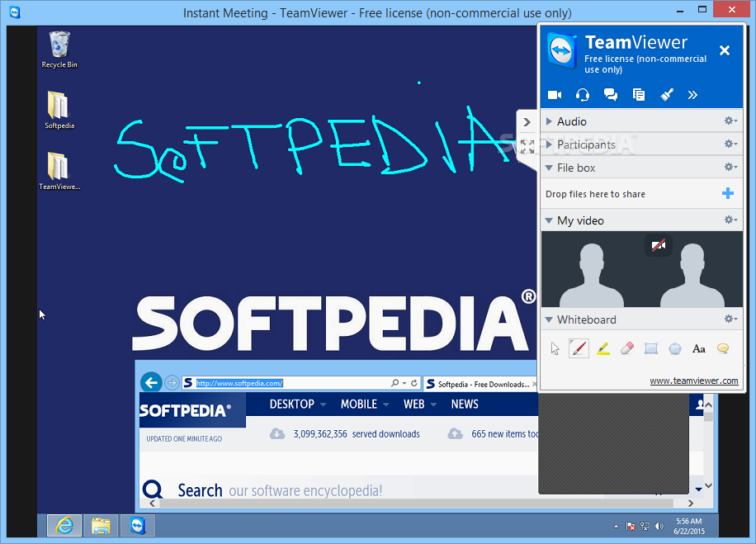Select the whiteboard Pen tool
This screenshot has height=544, width=756.
tap(579, 348)
